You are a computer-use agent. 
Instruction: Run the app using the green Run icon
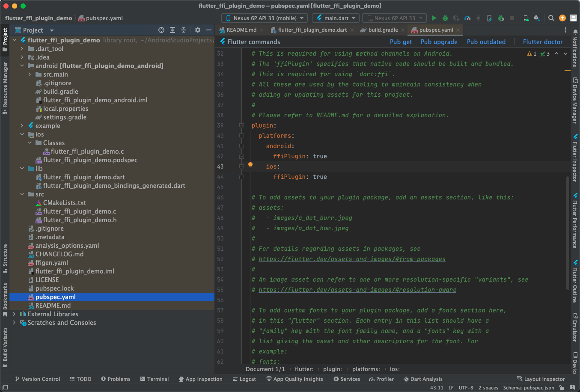pyautogui.click(x=434, y=18)
